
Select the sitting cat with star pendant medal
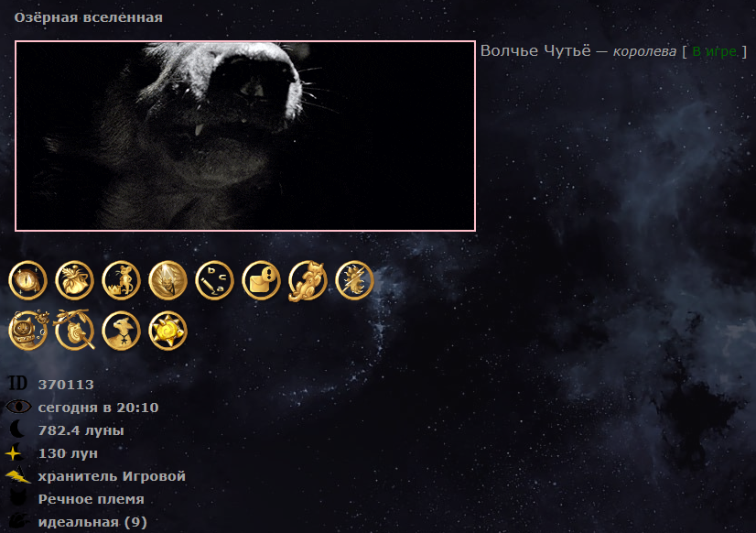(121, 331)
